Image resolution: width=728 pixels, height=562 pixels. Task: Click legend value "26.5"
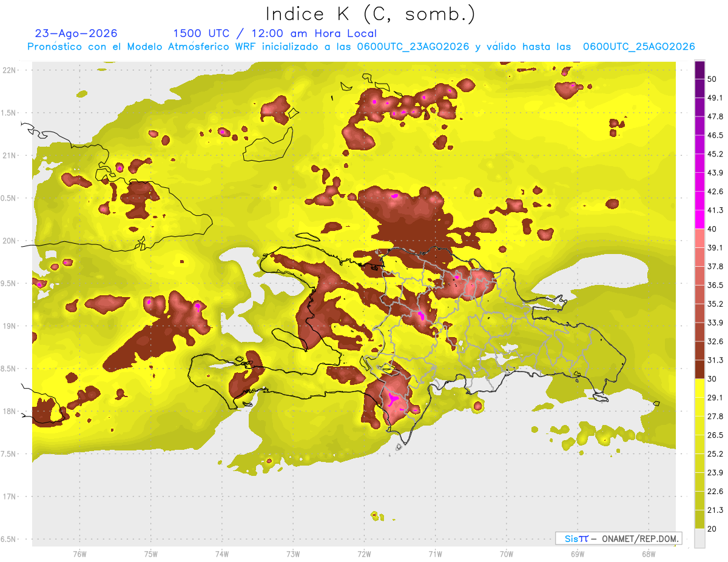pos(715,435)
